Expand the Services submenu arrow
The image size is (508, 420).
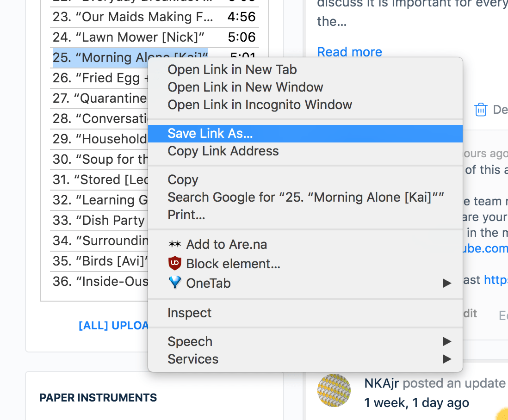(447, 359)
